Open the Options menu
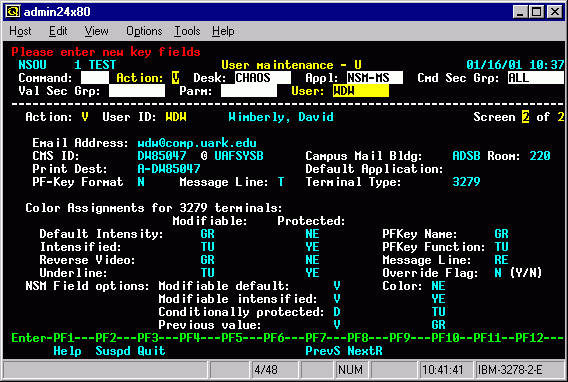The height and width of the screenshot is (382, 568). click(x=144, y=31)
